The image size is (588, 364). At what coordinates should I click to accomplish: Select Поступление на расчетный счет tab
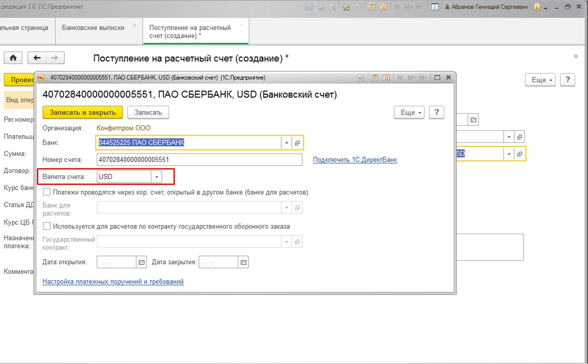(x=190, y=31)
